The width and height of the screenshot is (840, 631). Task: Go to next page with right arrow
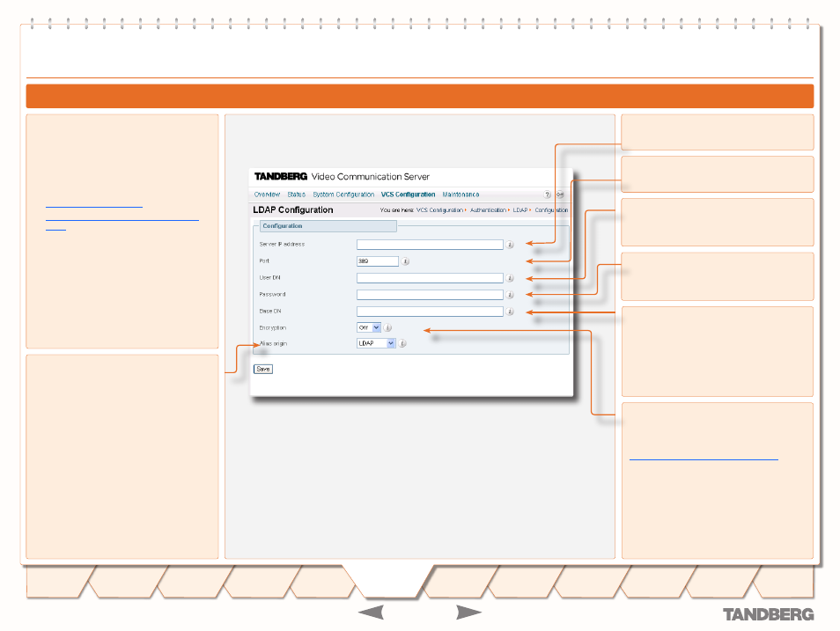(468, 613)
